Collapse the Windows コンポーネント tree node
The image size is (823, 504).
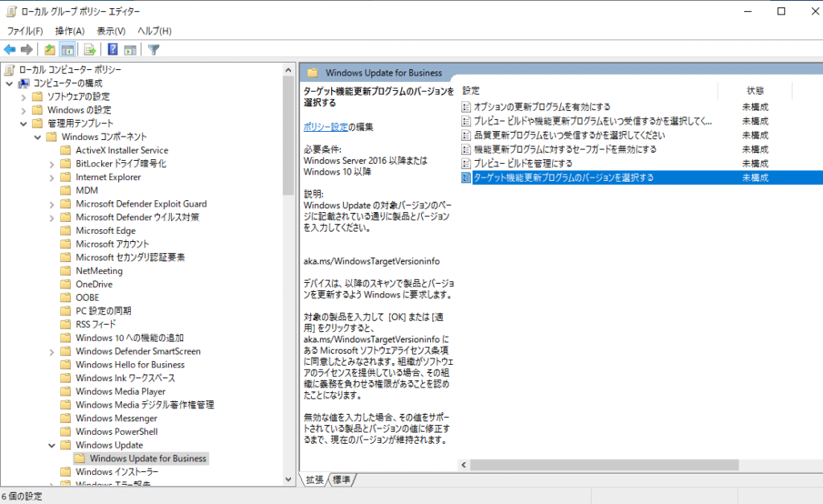(38, 137)
